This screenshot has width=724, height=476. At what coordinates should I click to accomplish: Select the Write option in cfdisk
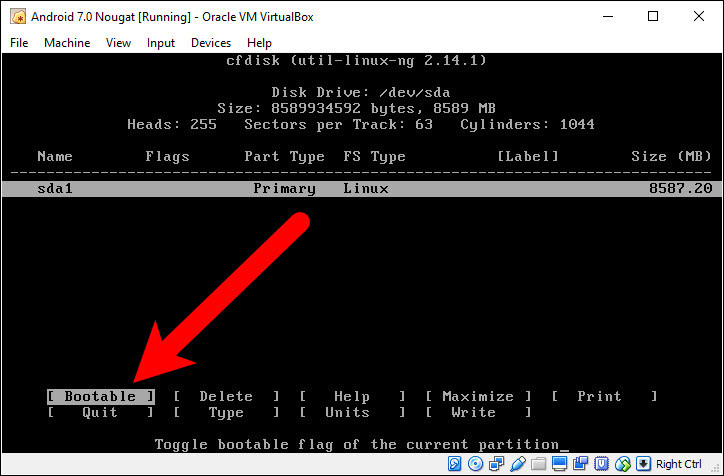478,412
